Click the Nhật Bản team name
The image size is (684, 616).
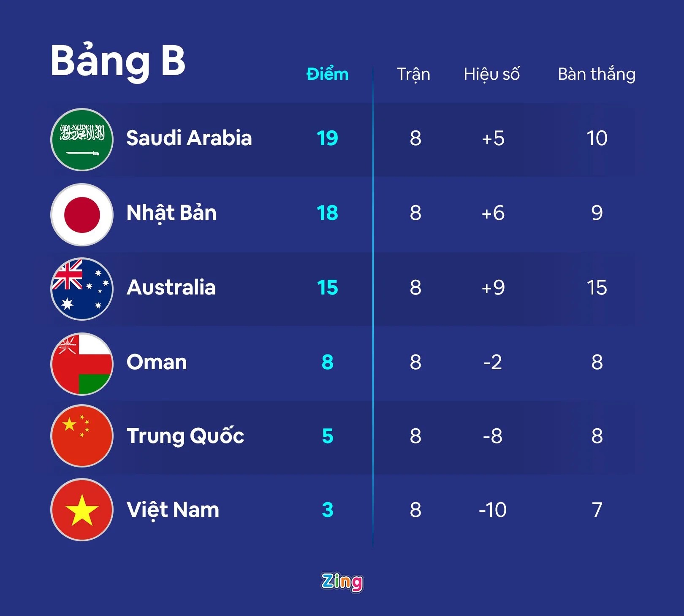coord(171,213)
